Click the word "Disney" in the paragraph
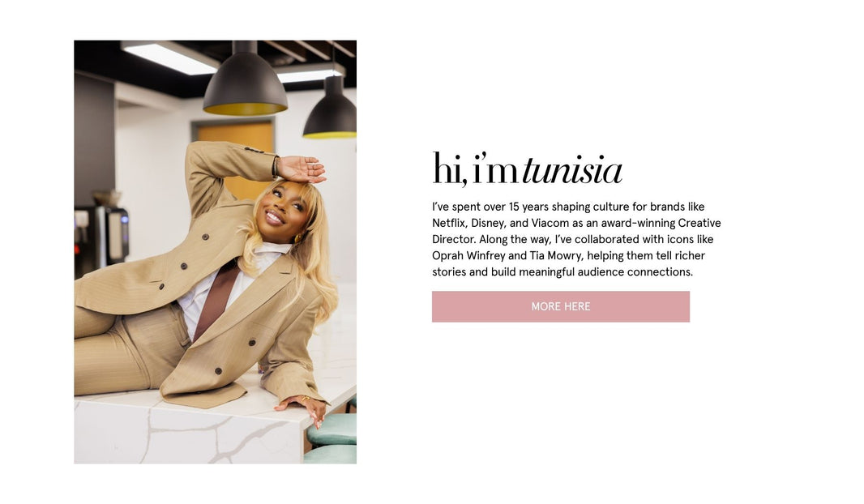The width and height of the screenshot is (864, 504). (x=488, y=223)
